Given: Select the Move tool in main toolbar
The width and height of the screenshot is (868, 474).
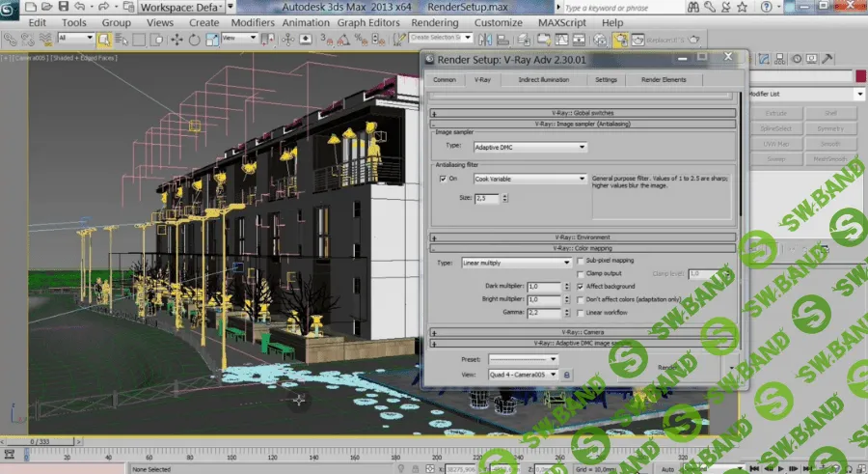Looking at the screenshot, I should pos(176,40).
